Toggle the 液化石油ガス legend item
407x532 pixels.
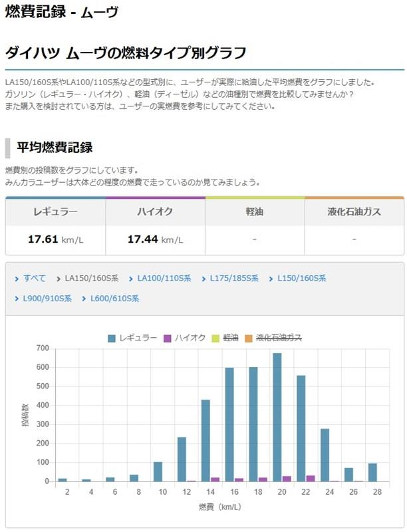click(273, 338)
